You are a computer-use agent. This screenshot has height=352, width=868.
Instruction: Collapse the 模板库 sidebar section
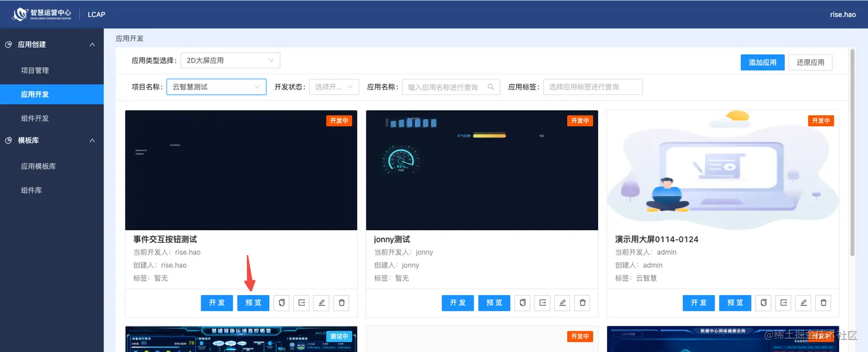92,140
